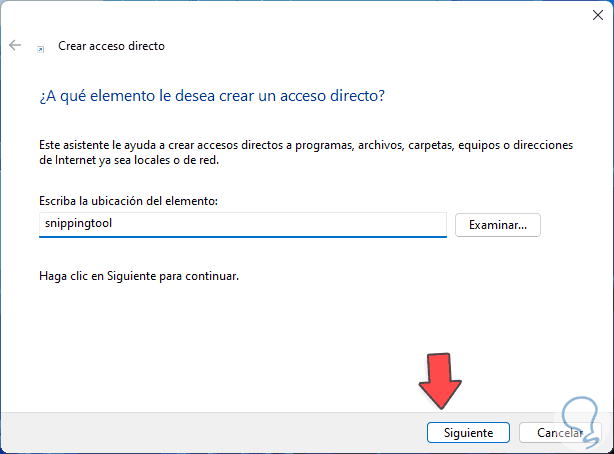614x454 pixels.
Task: Click the blank area below the hint text
Action: coord(300,340)
